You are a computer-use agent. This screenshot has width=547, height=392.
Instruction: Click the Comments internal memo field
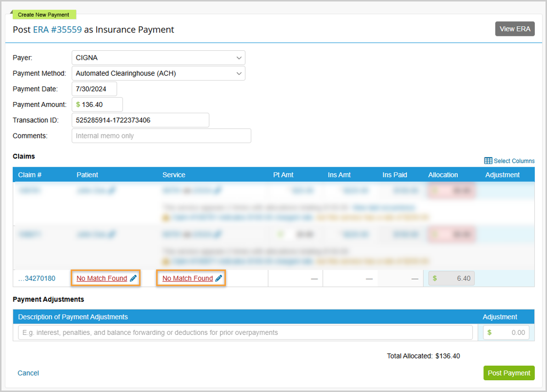pos(161,136)
